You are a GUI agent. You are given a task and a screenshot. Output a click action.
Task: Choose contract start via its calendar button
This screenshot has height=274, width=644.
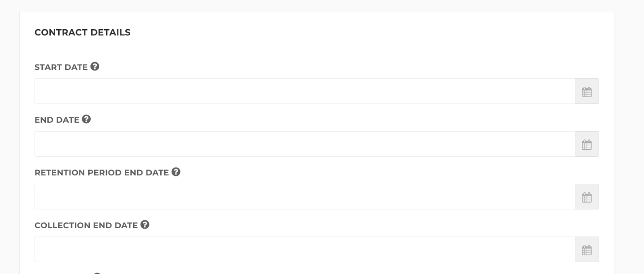tap(587, 91)
